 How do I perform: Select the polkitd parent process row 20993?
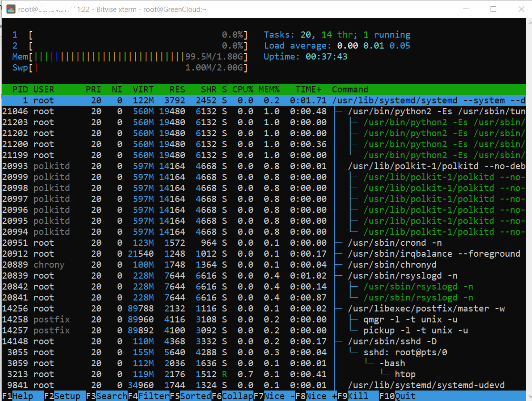pyautogui.click(x=264, y=166)
